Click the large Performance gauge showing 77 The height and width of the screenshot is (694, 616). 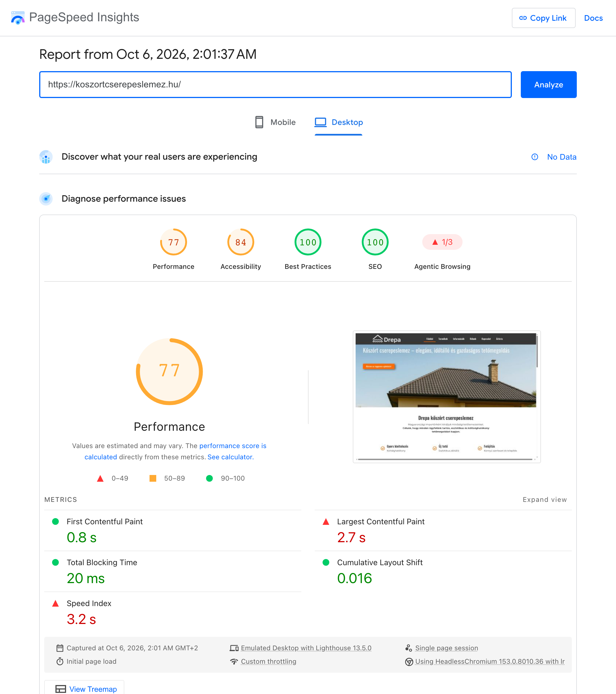pos(169,371)
